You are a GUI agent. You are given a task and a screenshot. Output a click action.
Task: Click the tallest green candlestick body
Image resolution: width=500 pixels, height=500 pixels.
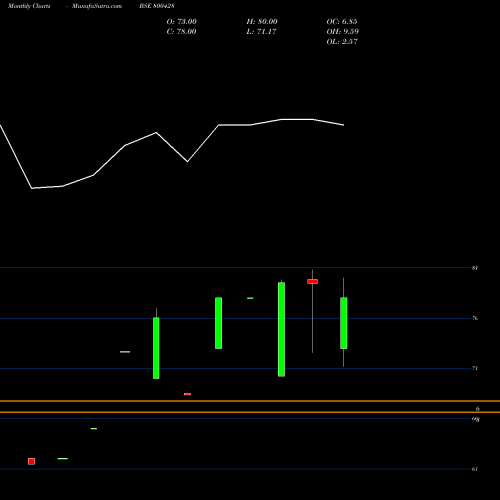pos(282,329)
